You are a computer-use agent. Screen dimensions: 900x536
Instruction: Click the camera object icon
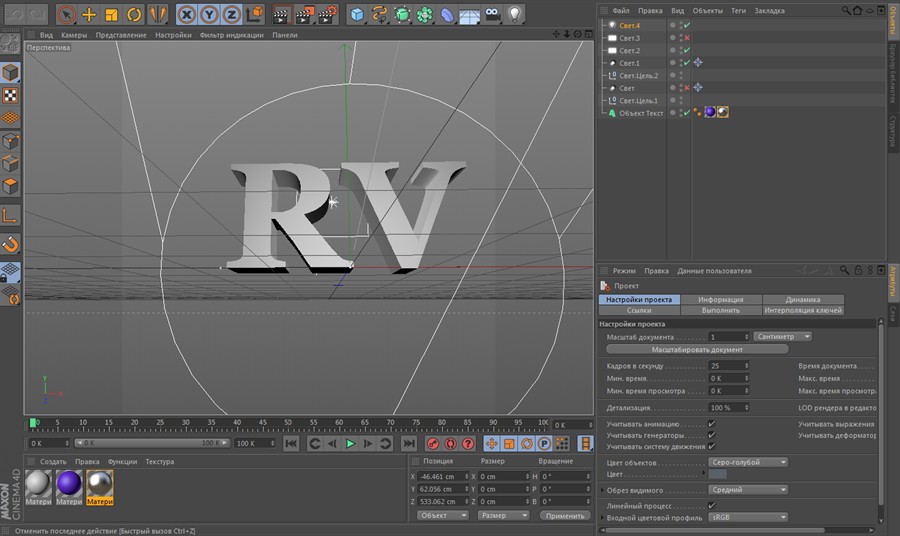pyautogui.click(x=492, y=14)
